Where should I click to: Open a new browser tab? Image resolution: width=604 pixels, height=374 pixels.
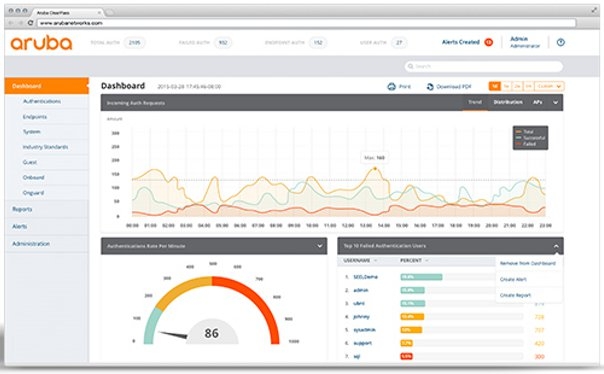110,13
